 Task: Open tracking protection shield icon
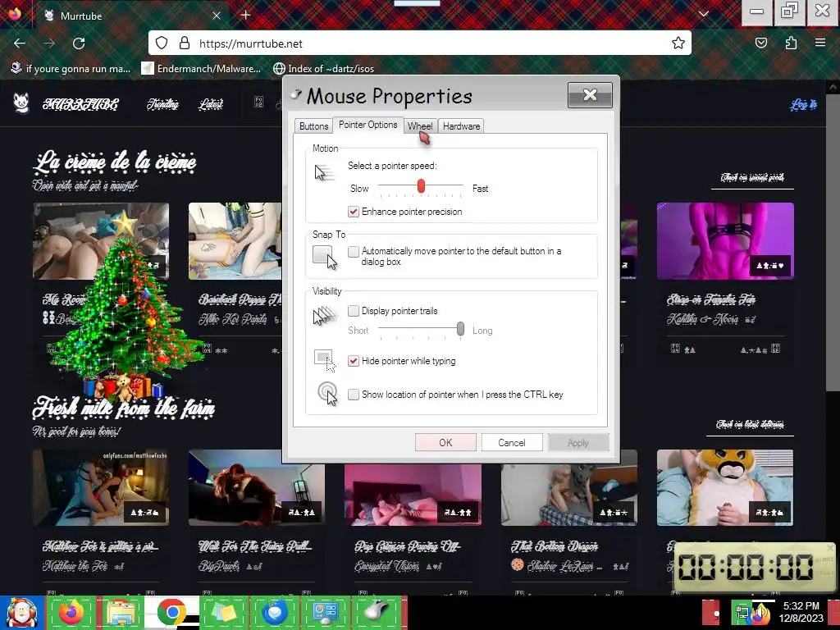162,43
